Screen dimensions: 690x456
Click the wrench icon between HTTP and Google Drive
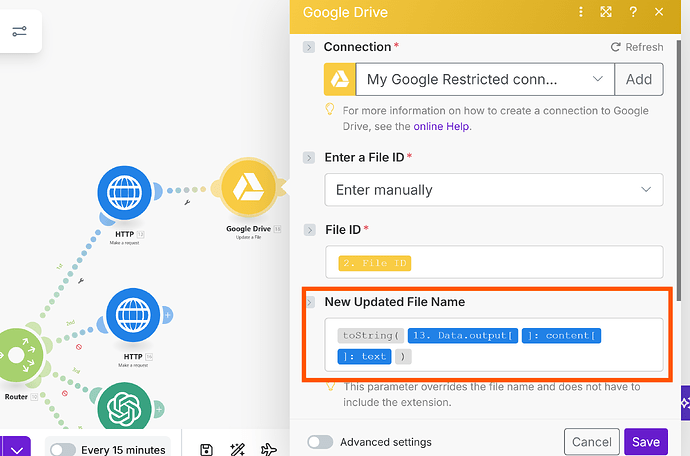tap(187, 202)
